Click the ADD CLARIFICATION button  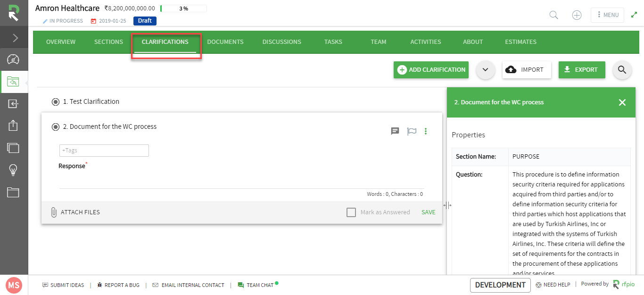coord(431,70)
